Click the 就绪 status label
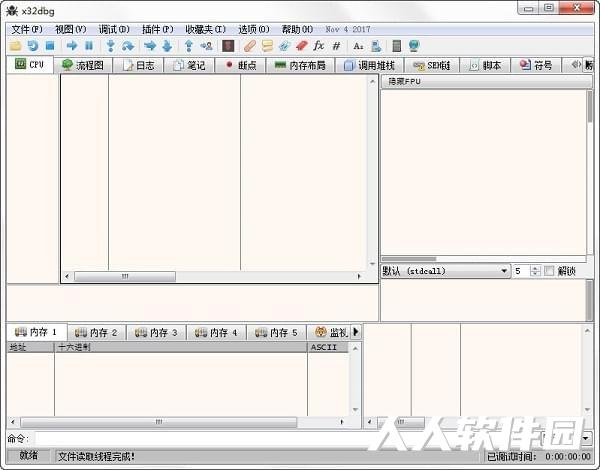The width and height of the screenshot is (600, 470). (x=29, y=455)
